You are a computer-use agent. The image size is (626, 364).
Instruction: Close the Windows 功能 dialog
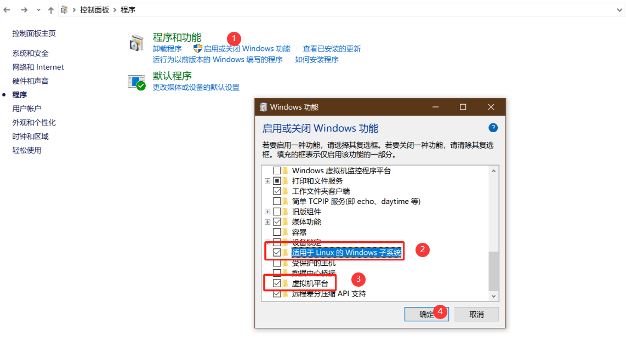pos(491,107)
